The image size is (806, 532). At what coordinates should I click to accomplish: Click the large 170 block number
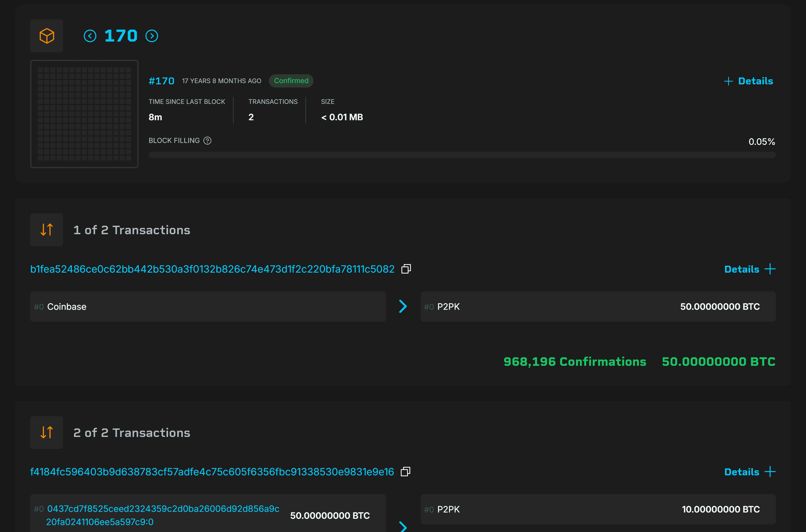[121, 36]
